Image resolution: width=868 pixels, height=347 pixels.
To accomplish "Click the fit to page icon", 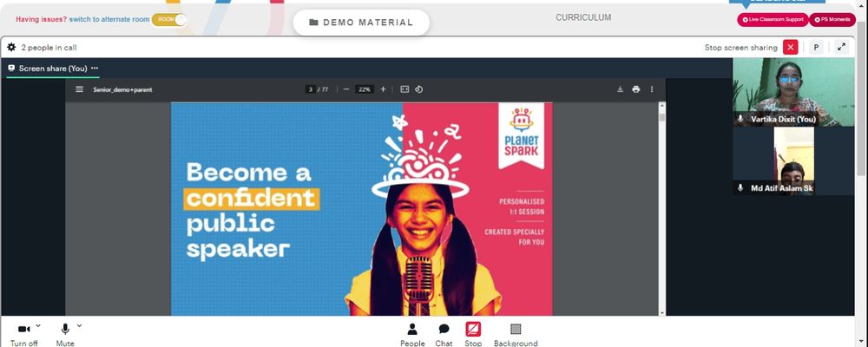I will coord(404,89).
